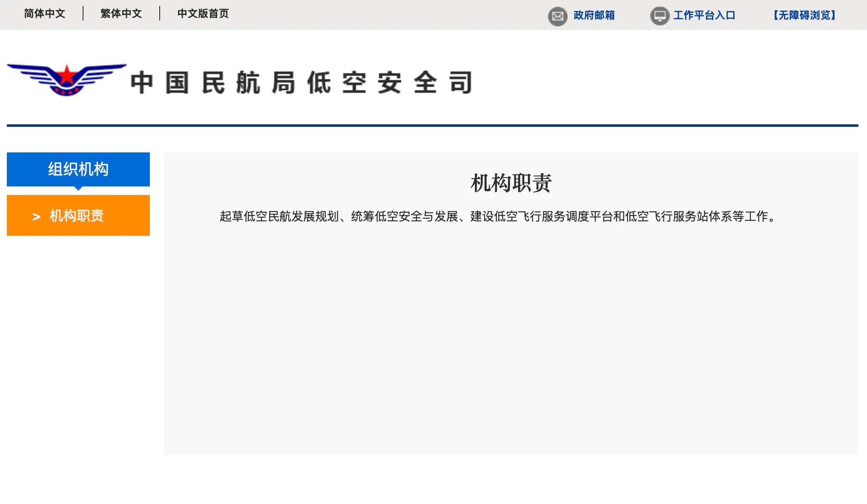Switch language to 简体中文
This screenshot has height=504, width=867.
point(45,14)
